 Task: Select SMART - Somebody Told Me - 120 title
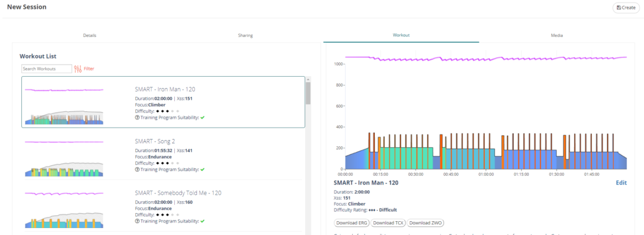[x=178, y=193]
